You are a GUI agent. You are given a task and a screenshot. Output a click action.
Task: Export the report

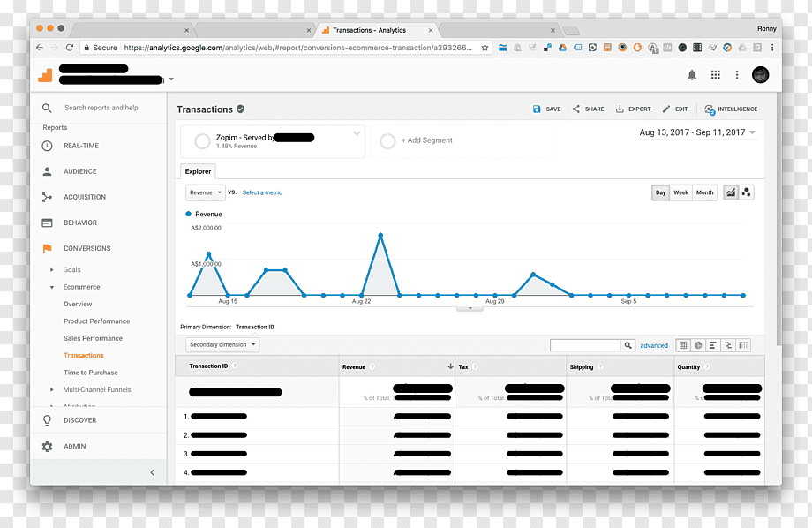point(633,109)
